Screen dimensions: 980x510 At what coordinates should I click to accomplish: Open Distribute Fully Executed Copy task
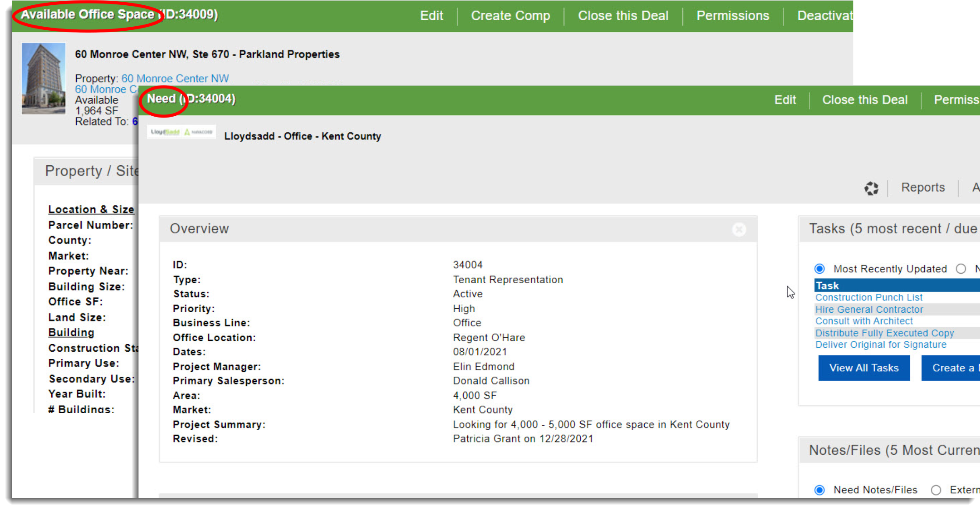pos(884,333)
